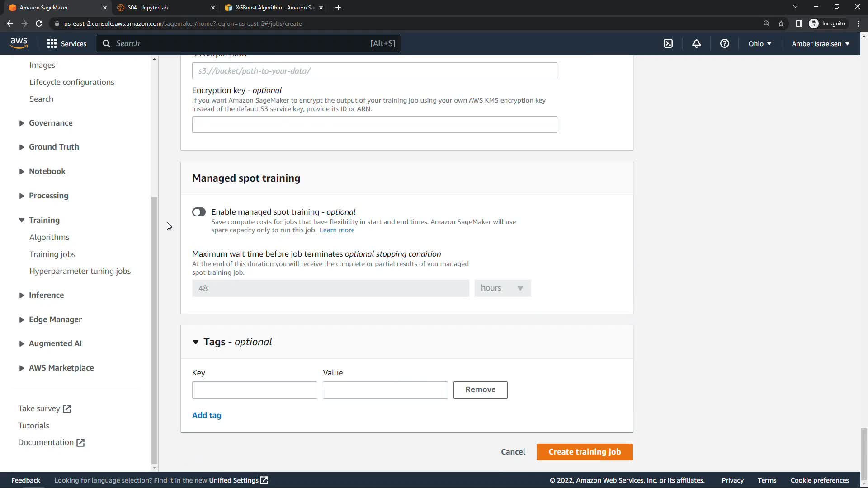
Task: Click the Remove tag button
Action: 480,389
